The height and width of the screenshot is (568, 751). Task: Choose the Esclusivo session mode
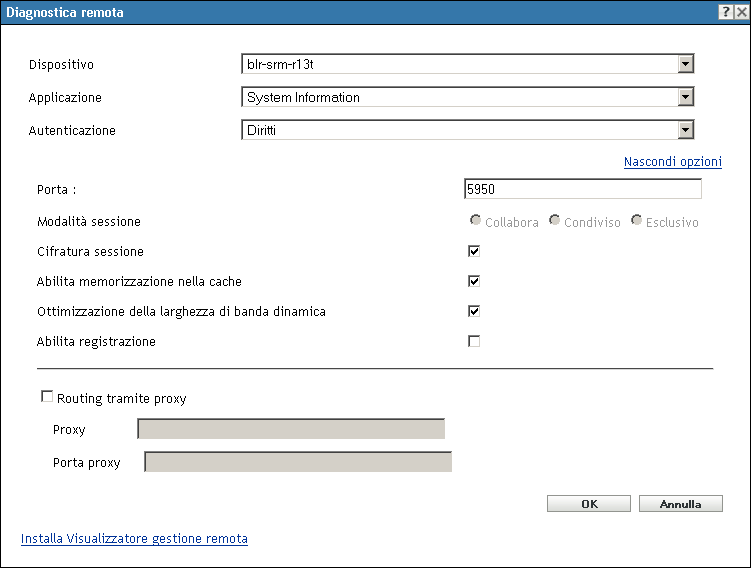coord(636,221)
